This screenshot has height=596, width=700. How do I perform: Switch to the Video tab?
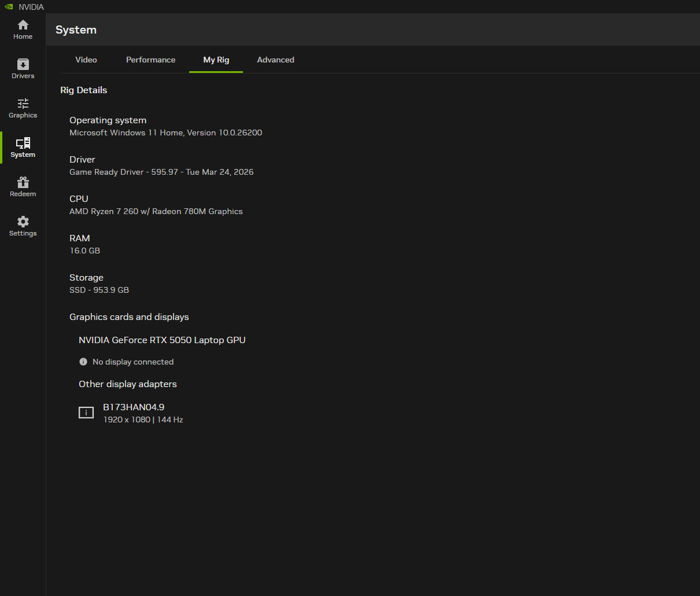click(86, 60)
